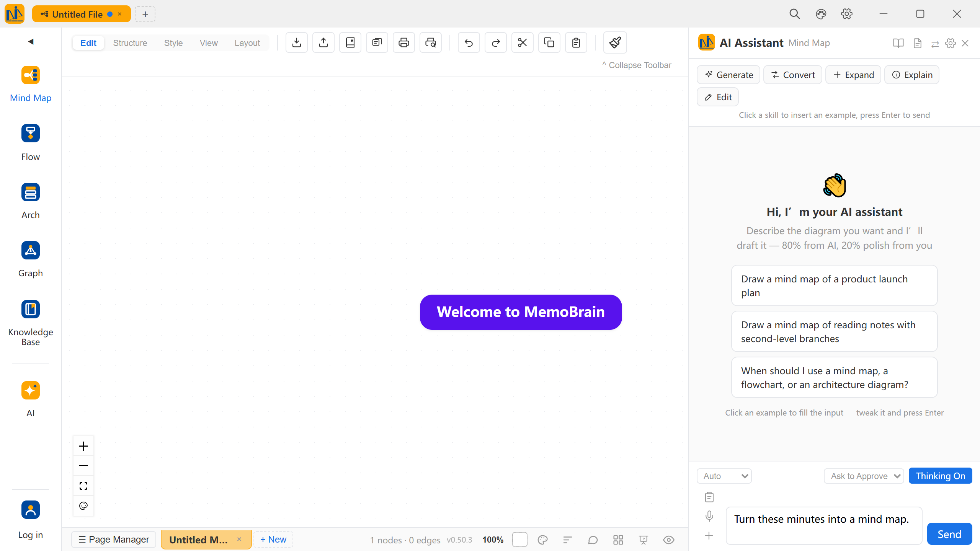Click the Explain skill button
The image size is (980, 551).
[911, 75]
